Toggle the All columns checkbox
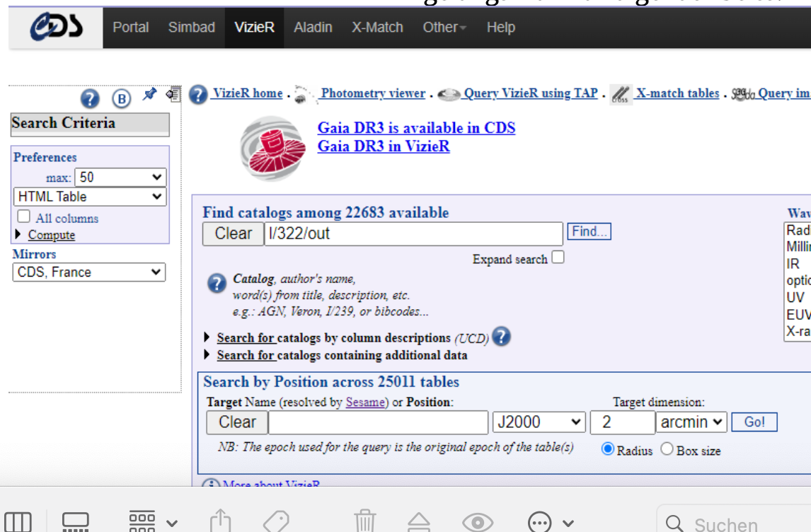 pos(24,216)
